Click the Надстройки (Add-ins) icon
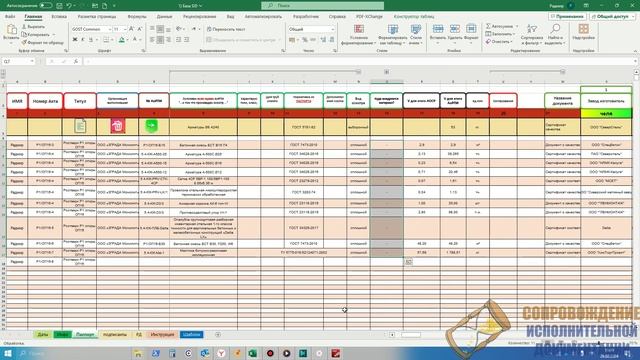Image resolution: width=640 pixels, height=360 pixels. click(x=583, y=29)
